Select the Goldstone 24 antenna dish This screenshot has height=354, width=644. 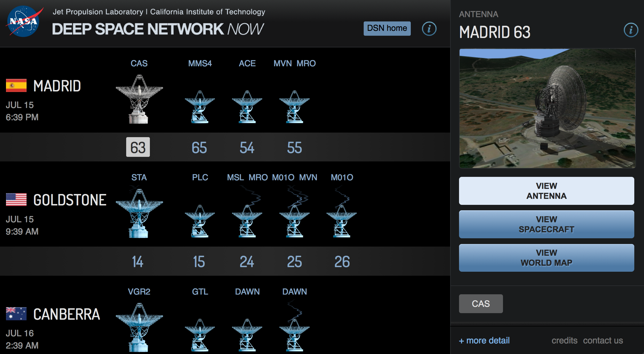tap(247, 221)
